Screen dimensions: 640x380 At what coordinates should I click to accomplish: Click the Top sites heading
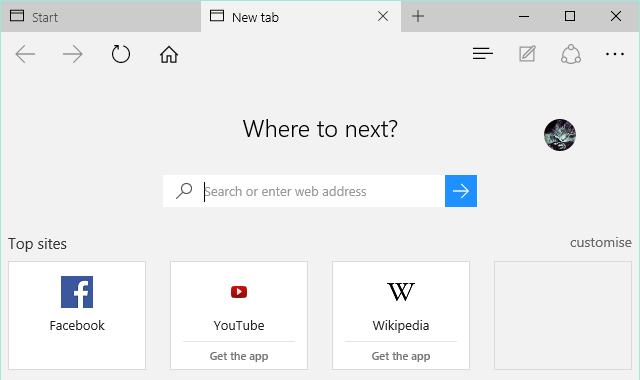click(x=38, y=244)
